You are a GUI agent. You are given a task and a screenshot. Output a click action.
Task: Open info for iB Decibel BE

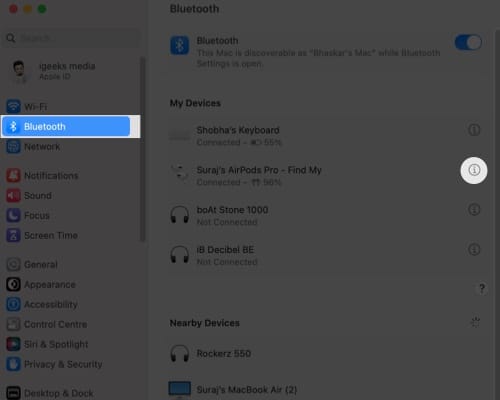pyautogui.click(x=474, y=249)
